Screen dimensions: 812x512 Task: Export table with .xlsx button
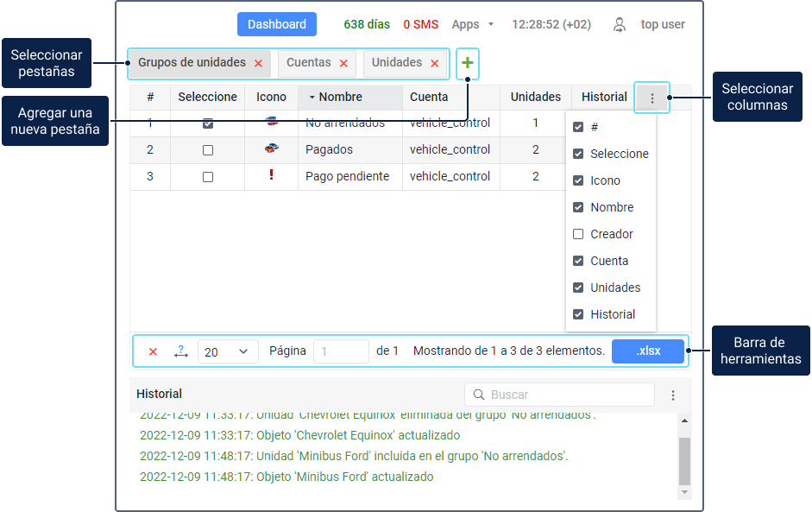[x=648, y=351]
